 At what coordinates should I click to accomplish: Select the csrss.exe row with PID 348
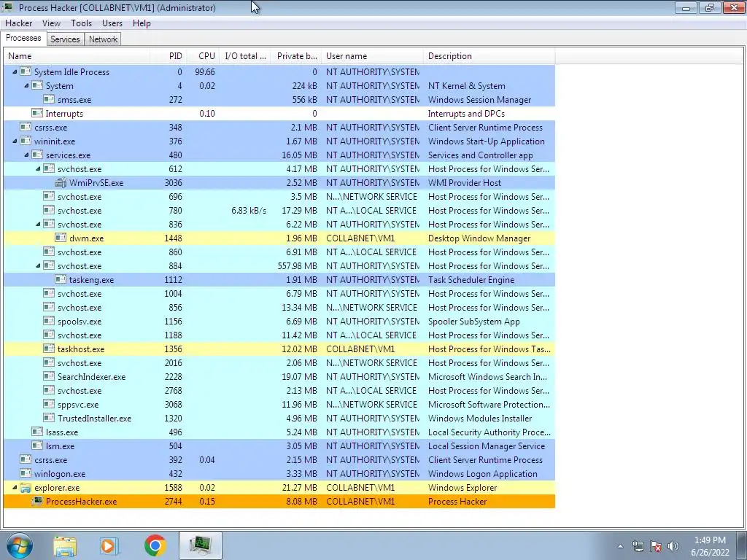[279, 127]
